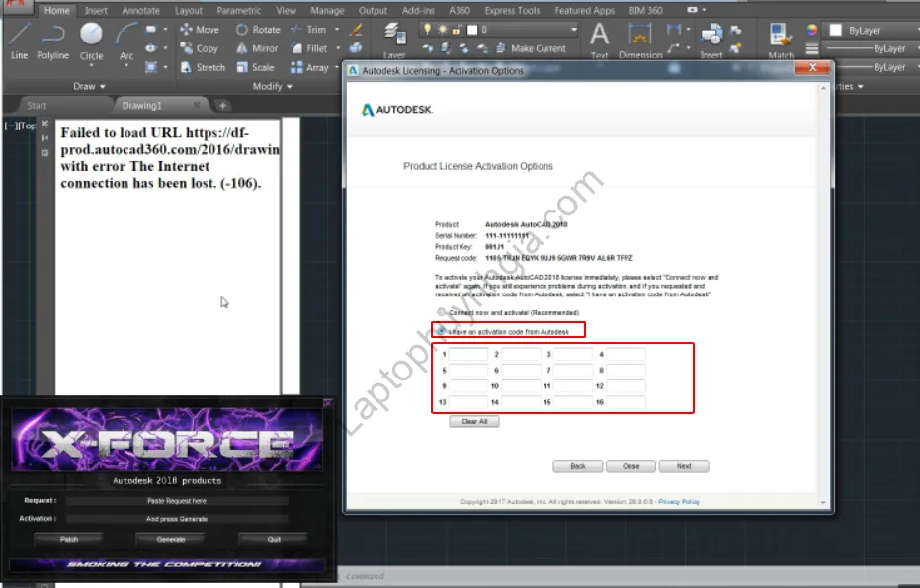Open the Parametric ribbon tab
The height and width of the screenshot is (588, 920).
coord(241,10)
